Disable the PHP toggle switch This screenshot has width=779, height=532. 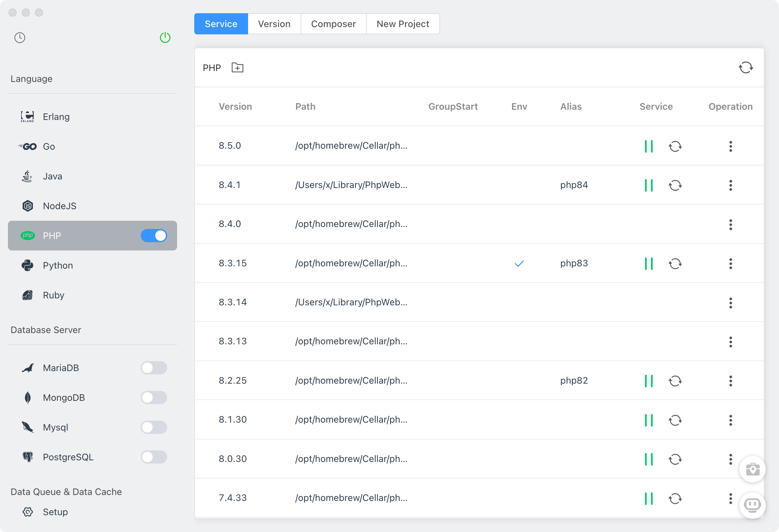[154, 236]
